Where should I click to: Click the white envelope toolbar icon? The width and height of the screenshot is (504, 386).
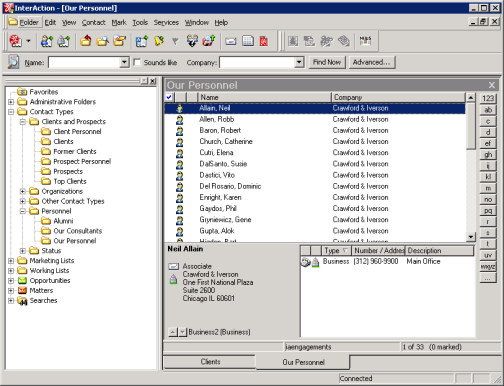(231, 41)
